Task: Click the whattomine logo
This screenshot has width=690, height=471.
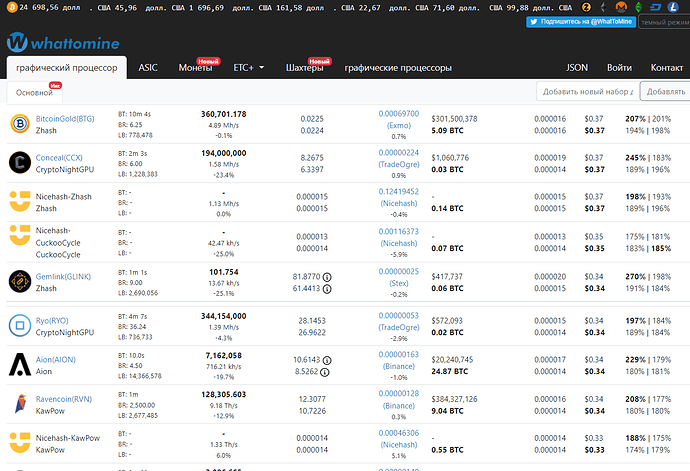Action: [63, 43]
